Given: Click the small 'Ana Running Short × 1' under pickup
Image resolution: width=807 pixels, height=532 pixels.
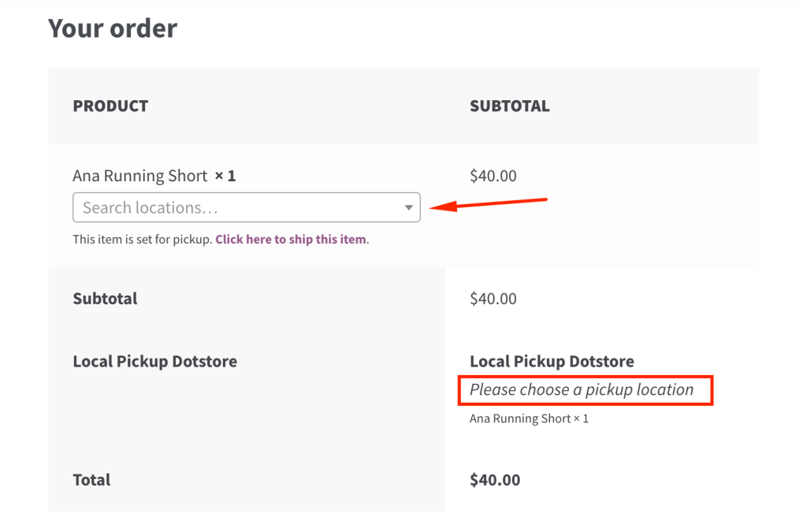Looking at the screenshot, I should [x=529, y=419].
